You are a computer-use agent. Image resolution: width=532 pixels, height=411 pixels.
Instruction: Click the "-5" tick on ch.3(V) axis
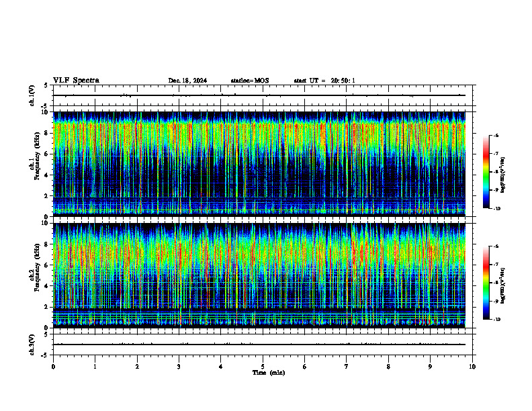point(45,355)
